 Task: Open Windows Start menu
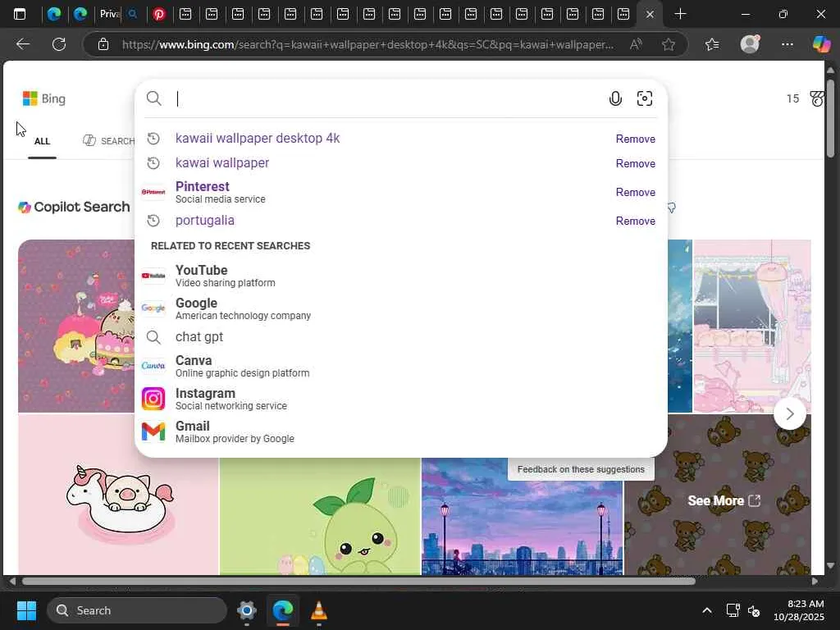26,610
